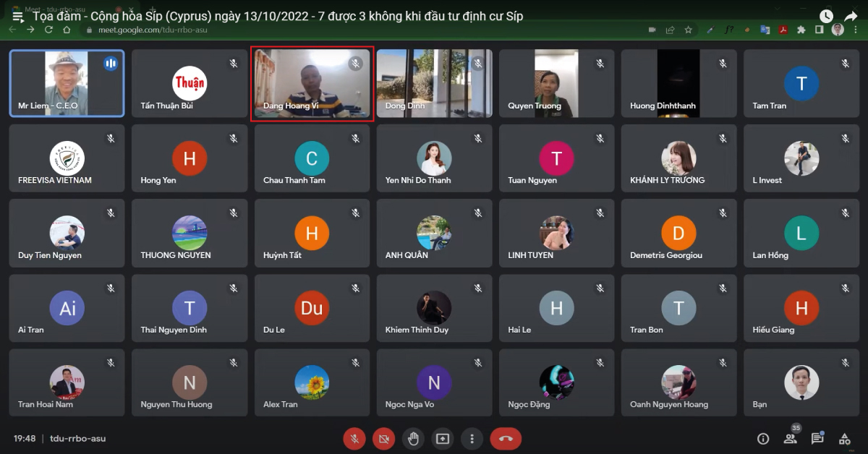Click the Khiem Thinh Duy profile photo
This screenshot has width=868, height=454.
(434, 308)
